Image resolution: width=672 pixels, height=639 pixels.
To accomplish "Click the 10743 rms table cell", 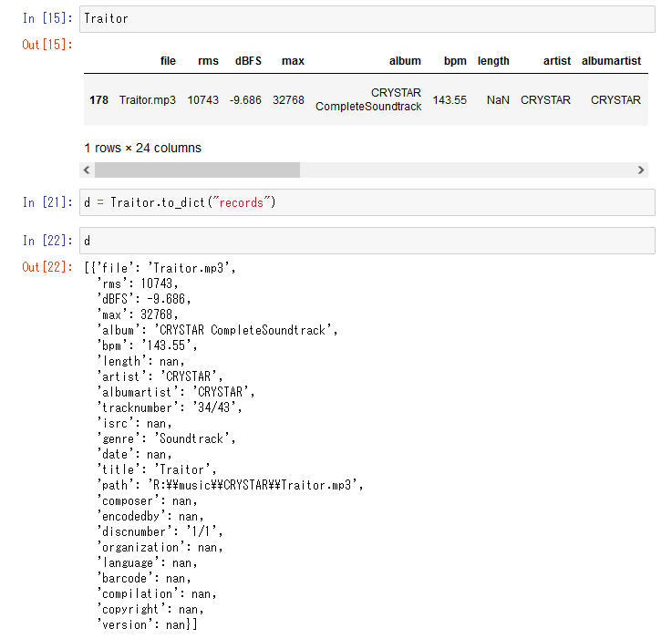I will (x=203, y=100).
